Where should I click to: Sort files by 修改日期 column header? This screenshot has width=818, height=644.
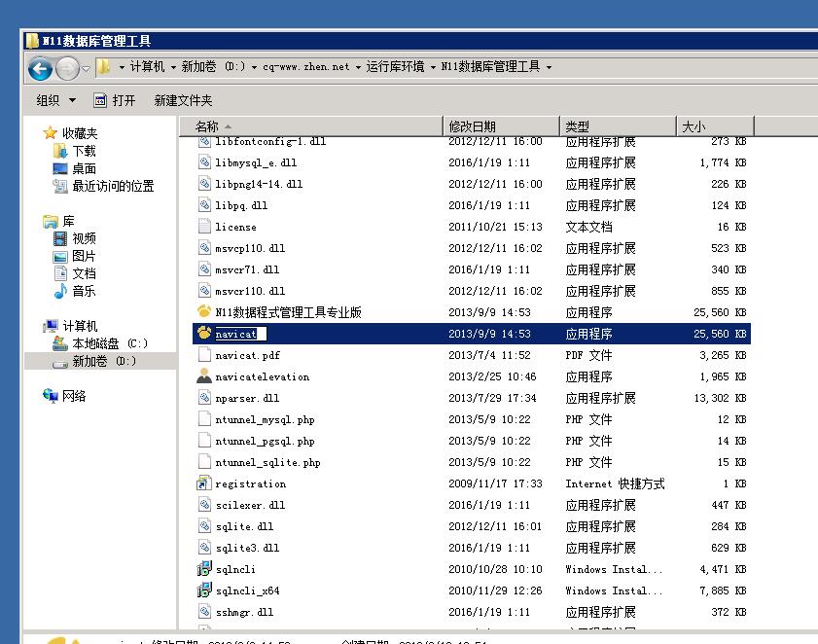click(x=472, y=126)
